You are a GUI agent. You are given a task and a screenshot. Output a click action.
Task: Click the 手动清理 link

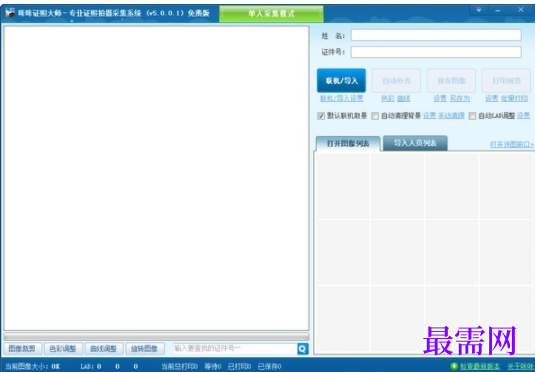452,116
